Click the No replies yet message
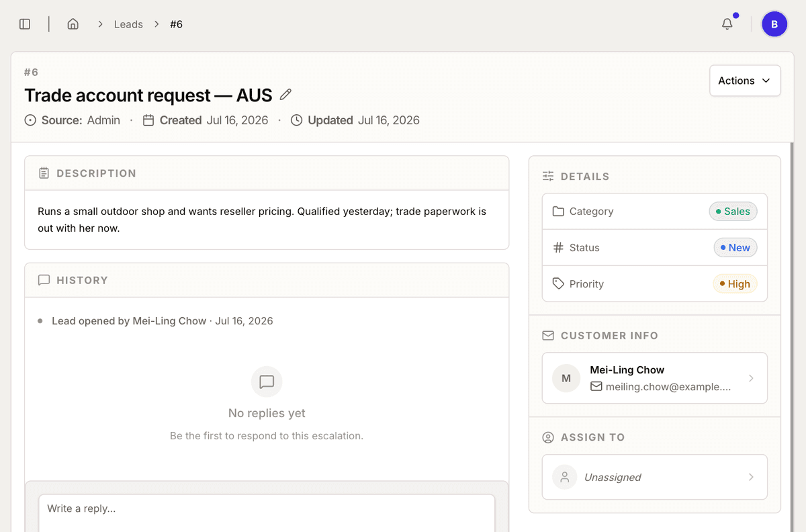Image resolution: width=806 pixels, height=532 pixels. (267, 413)
